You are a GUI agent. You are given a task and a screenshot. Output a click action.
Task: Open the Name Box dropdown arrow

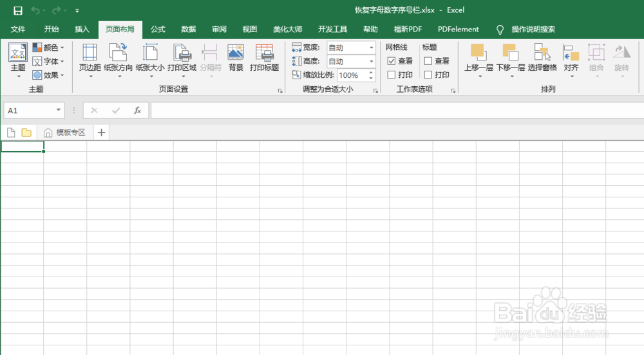[59, 110]
